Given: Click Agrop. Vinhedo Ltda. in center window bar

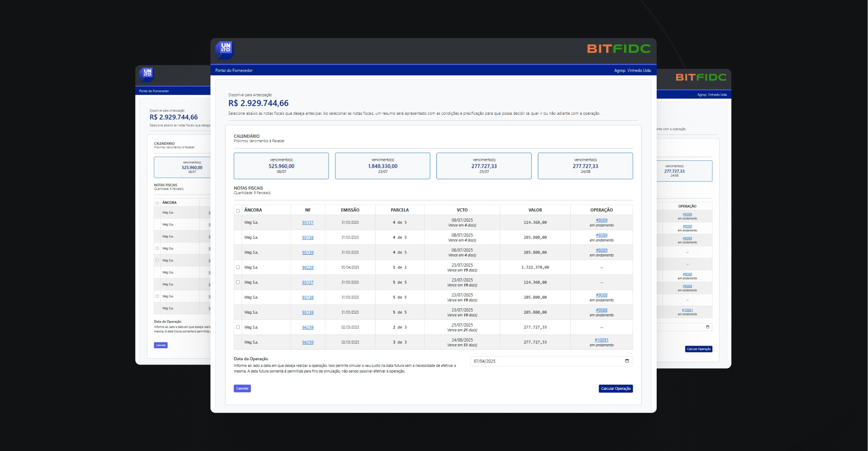Looking at the screenshot, I should [632, 70].
